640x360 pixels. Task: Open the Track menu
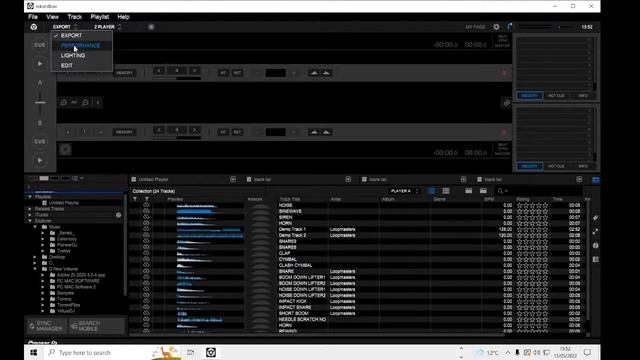(x=75, y=17)
